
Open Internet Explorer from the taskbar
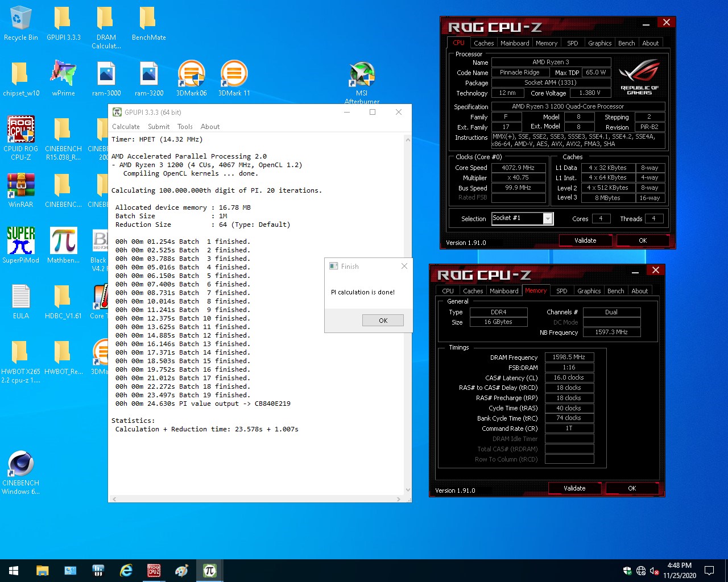coord(126,571)
